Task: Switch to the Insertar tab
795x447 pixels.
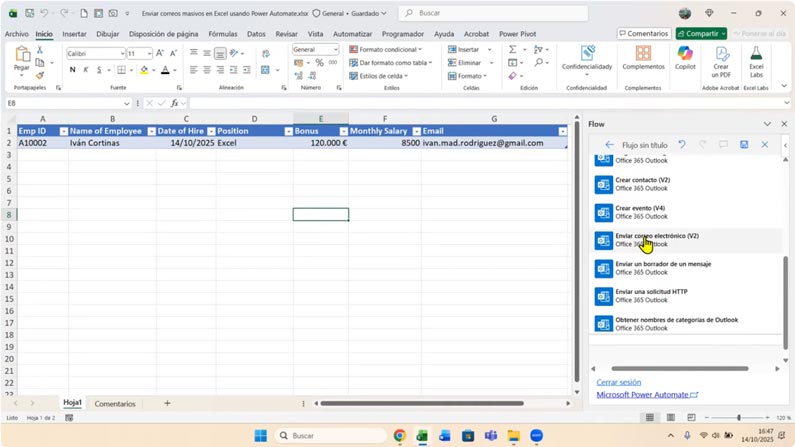Action: [x=74, y=33]
